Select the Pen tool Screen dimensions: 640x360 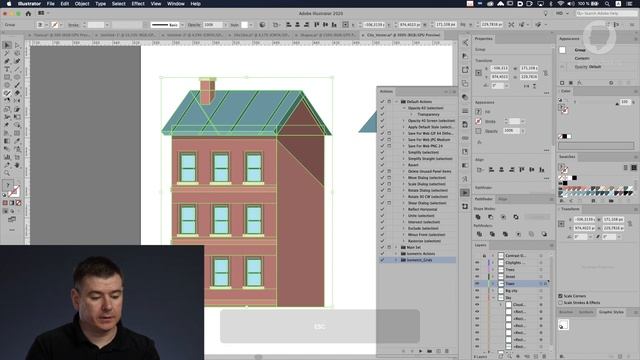7,61
